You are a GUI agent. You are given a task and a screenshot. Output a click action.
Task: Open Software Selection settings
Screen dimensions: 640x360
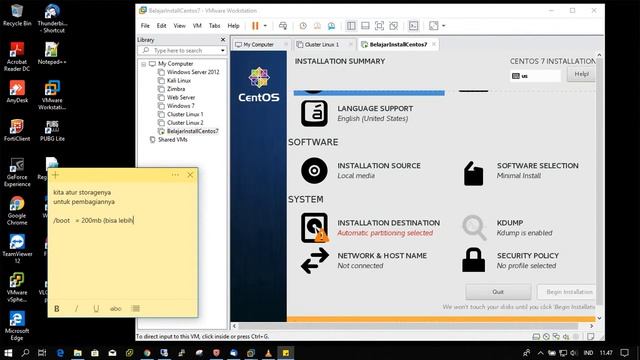click(x=520, y=170)
